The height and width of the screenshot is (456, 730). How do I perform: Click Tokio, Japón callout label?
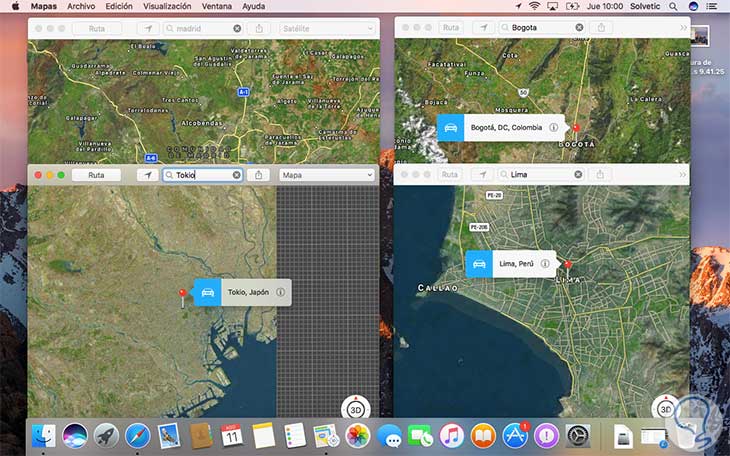tap(249, 292)
